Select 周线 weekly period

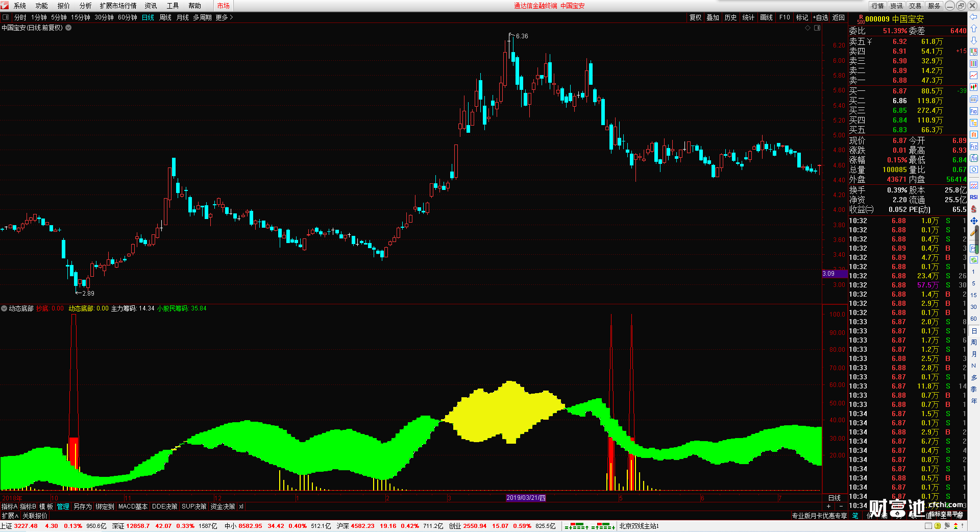tap(165, 17)
